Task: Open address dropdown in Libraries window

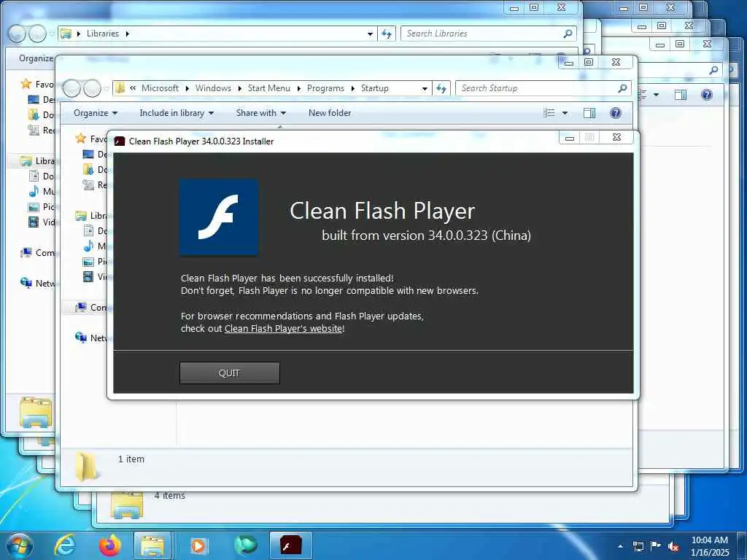Action: (370, 34)
